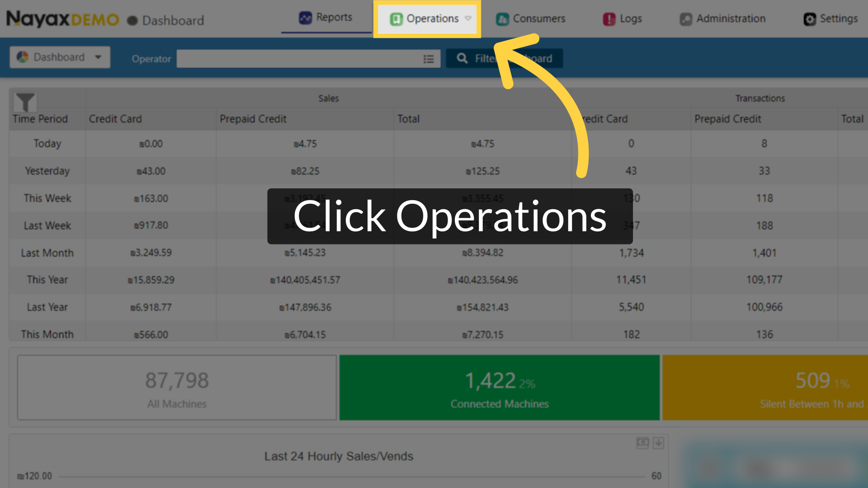The image size is (868, 488).
Task: Click the green Connected Machines panel
Action: point(499,388)
